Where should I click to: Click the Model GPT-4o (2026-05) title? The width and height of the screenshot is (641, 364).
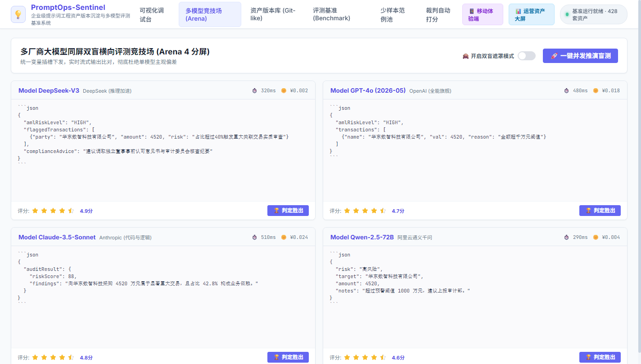(368, 90)
